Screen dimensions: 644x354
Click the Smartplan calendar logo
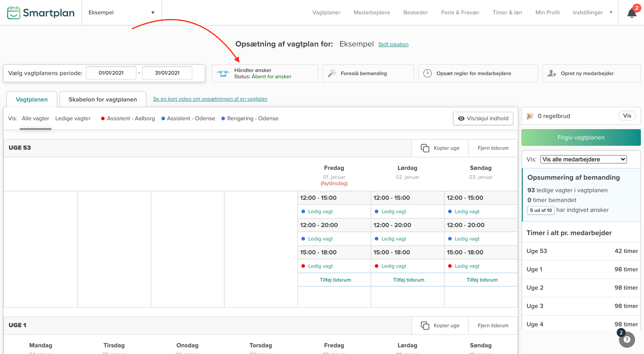coord(14,12)
